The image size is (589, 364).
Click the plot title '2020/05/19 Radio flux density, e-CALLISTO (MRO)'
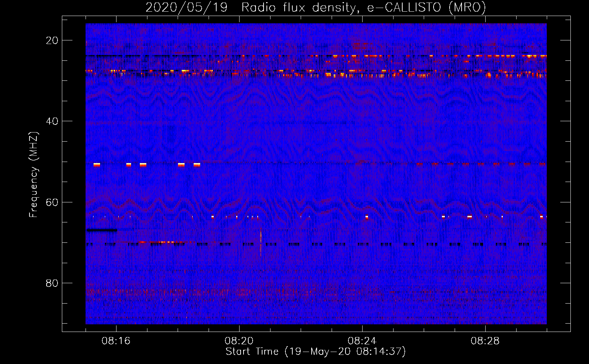coord(316,7)
